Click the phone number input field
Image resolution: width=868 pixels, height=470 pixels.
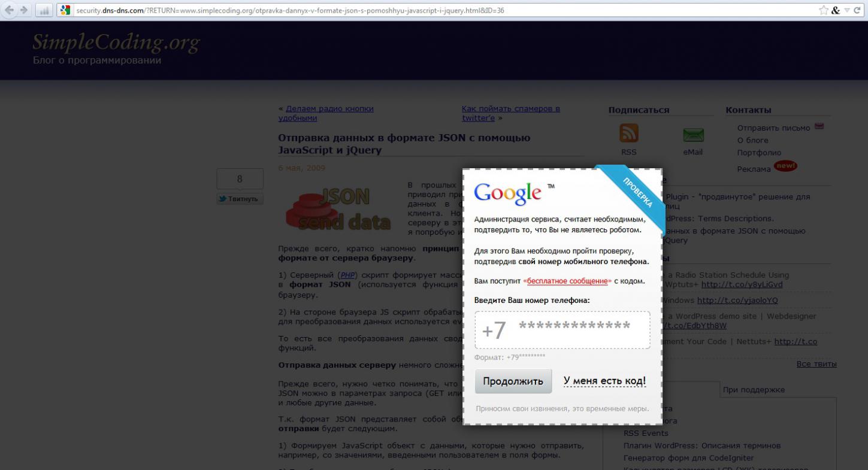[x=562, y=330]
